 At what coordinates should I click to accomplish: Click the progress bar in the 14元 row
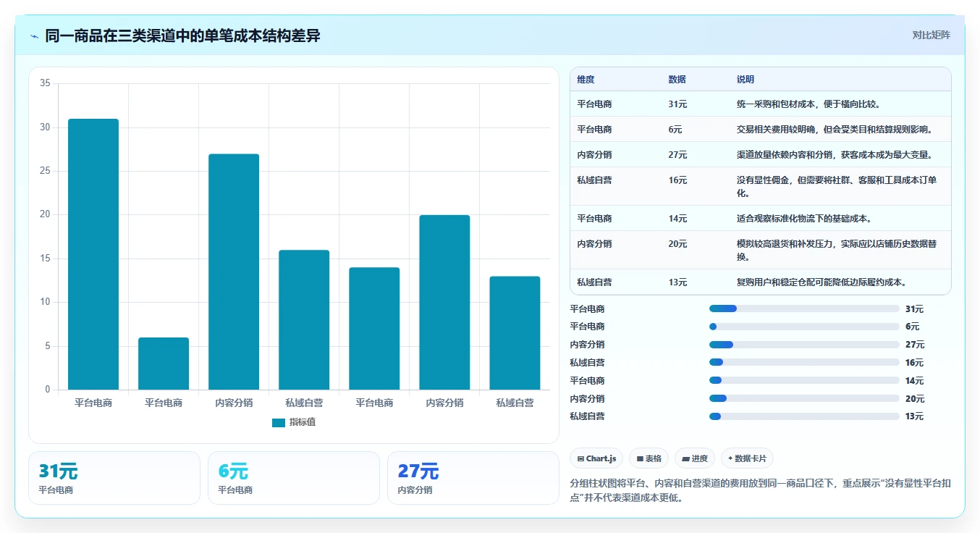pyautogui.click(x=804, y=380)
